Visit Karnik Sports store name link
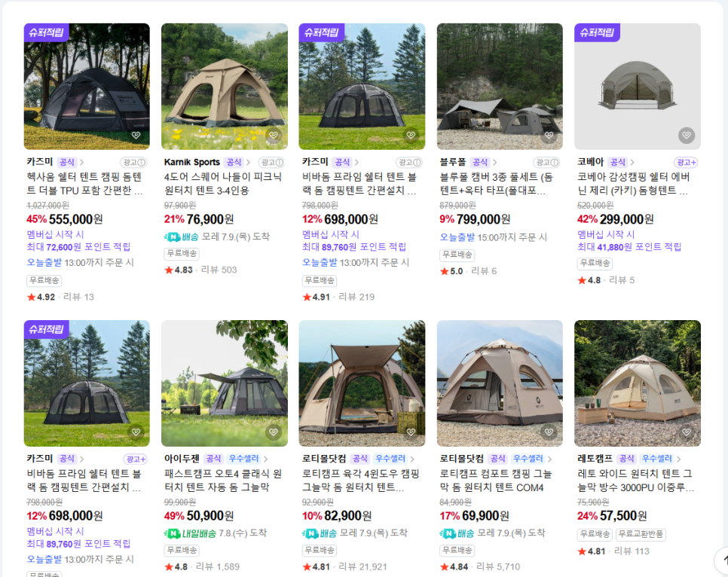Viewport: 728px width, 577px height. point(191,162)
